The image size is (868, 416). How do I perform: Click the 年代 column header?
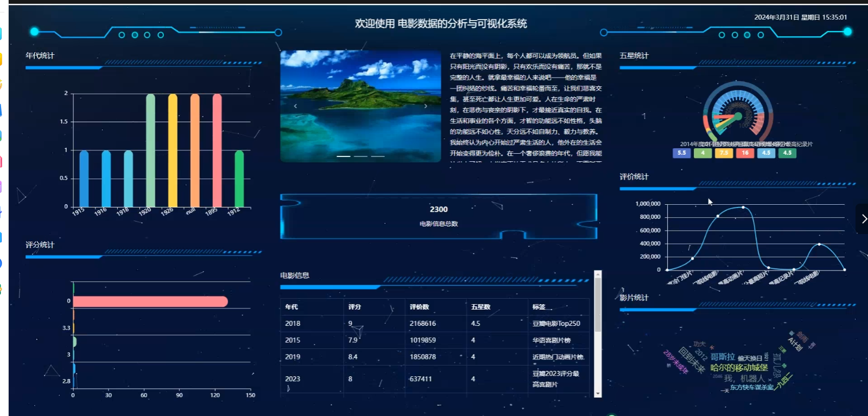[292, 307]
